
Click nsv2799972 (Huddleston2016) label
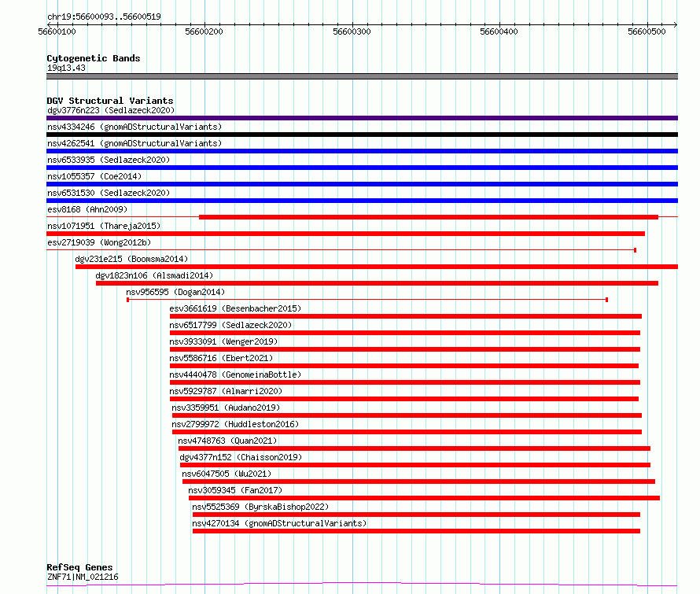pos(235,424)
